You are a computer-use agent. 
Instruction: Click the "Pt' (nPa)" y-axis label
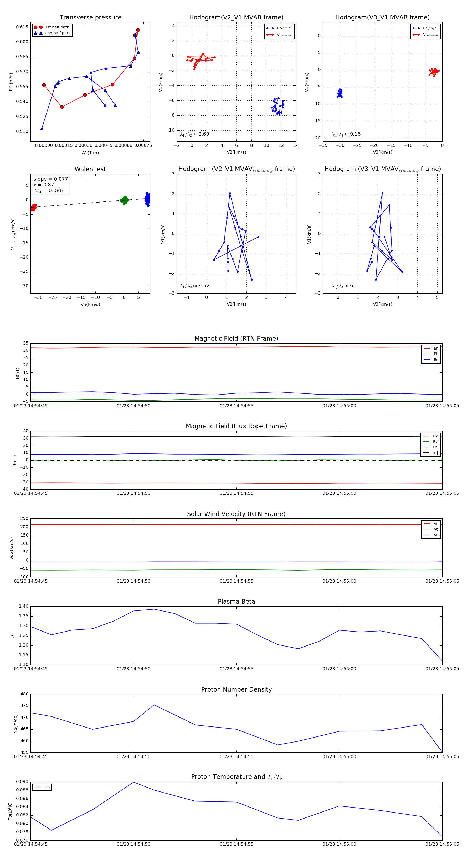tap(11, 82)
